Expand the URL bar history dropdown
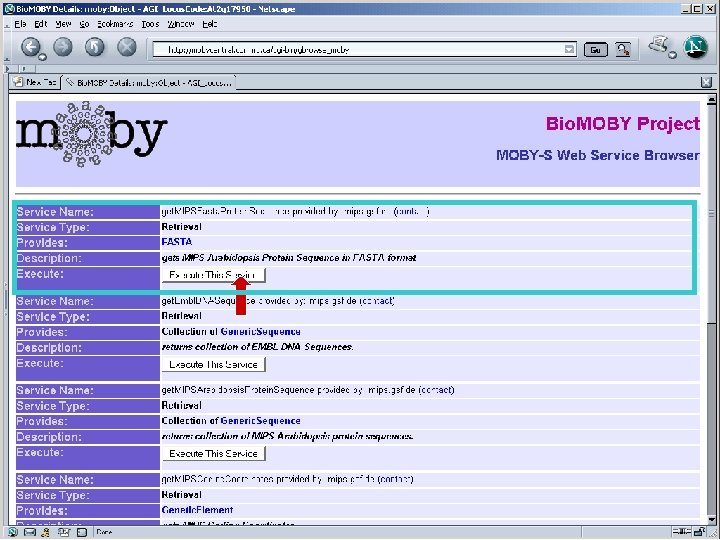The width and height of the screenshot is (720, 540). point(569,50)
